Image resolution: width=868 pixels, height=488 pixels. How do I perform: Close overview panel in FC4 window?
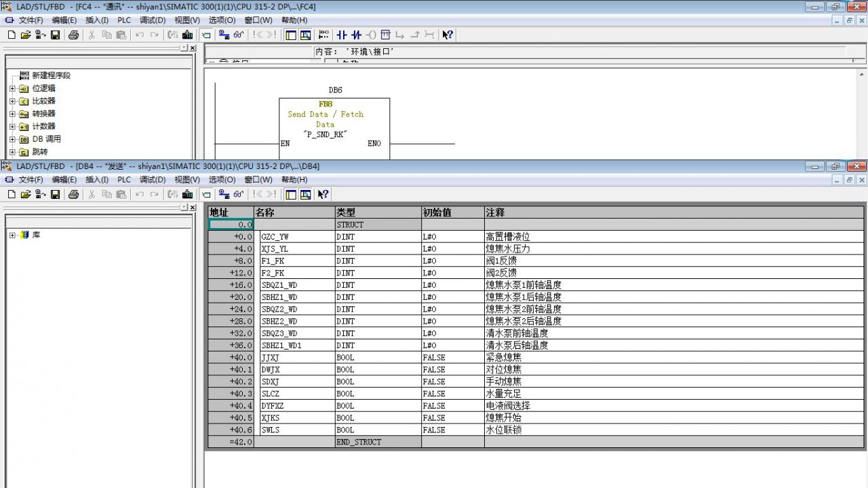pyautogui.click(x=193, y=48)
